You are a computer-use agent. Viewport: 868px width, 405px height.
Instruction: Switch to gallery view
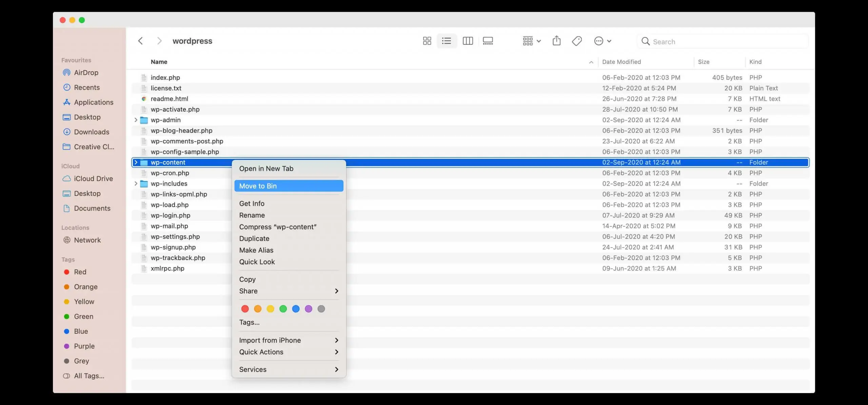488,41
